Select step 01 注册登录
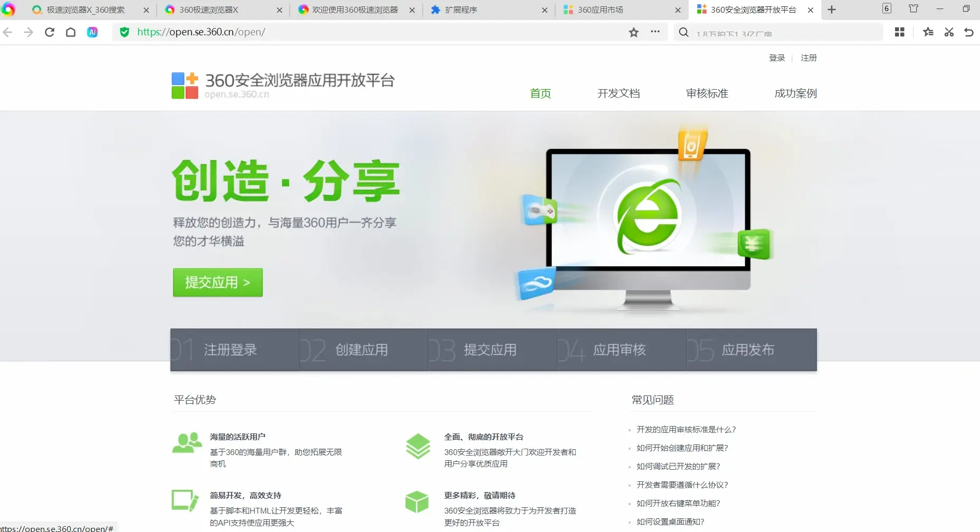This screenshot has width=980, height=532. (x=235, y=350)
